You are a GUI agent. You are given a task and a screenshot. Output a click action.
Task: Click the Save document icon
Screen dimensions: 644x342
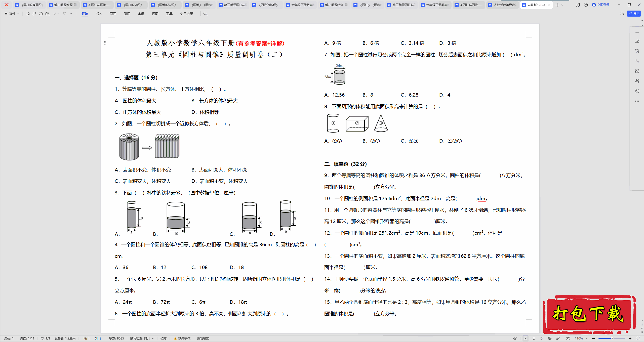coord(28,14)
